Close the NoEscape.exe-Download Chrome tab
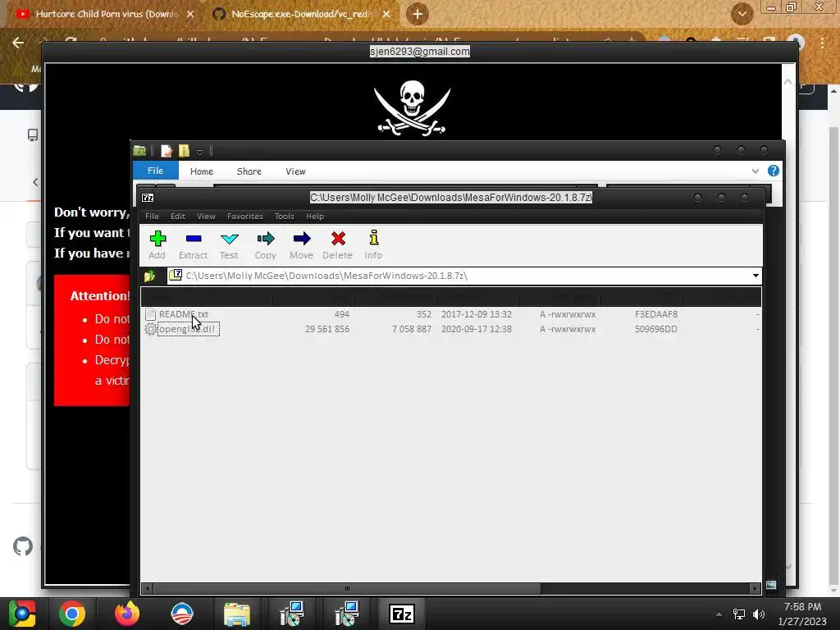Image resolution: width=840 pixels, height=630 pixels. (x=386, y=14)
